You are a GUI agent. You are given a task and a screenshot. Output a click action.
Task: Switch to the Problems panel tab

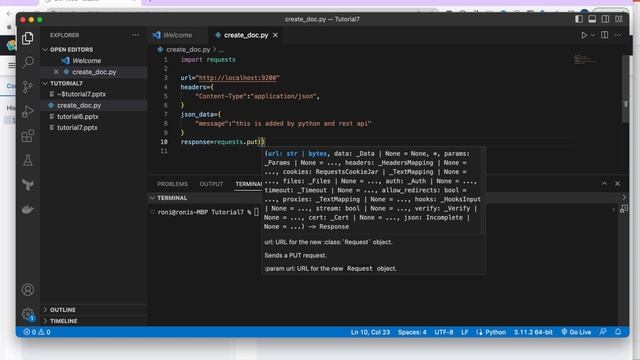click(x=172, y=184)
